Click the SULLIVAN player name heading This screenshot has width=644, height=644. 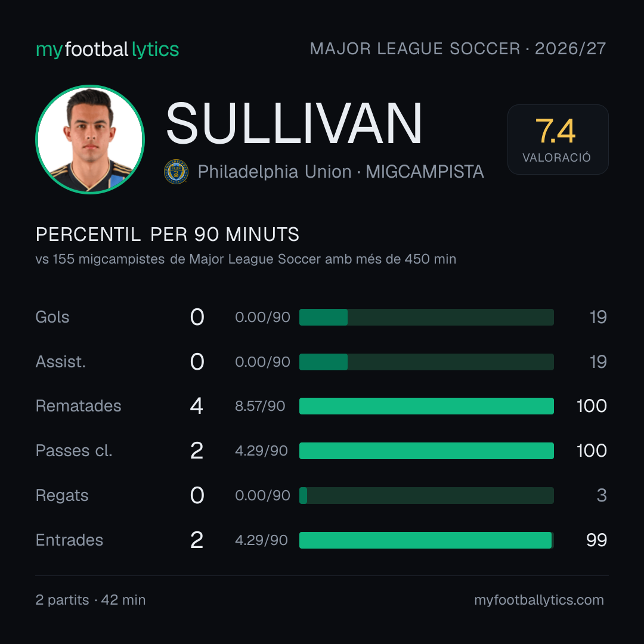(x=294, y=123)
